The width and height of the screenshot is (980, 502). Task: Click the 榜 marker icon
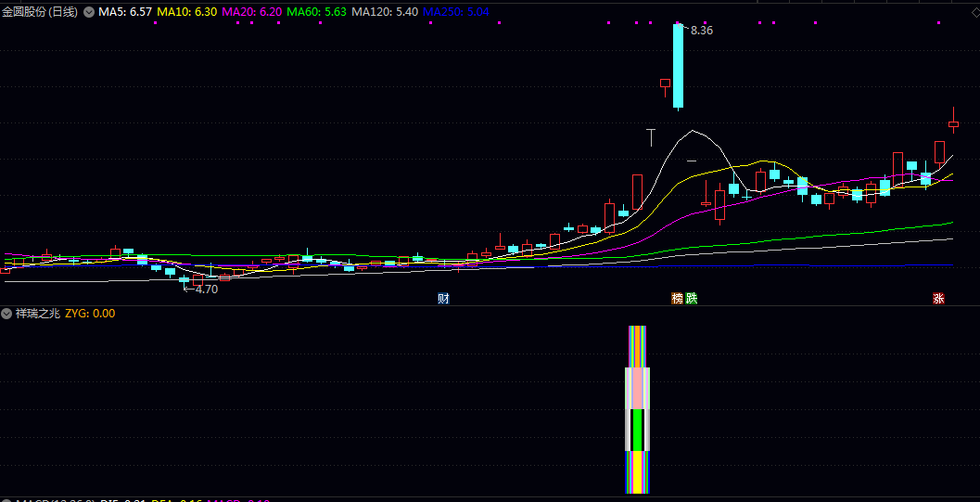678,299
